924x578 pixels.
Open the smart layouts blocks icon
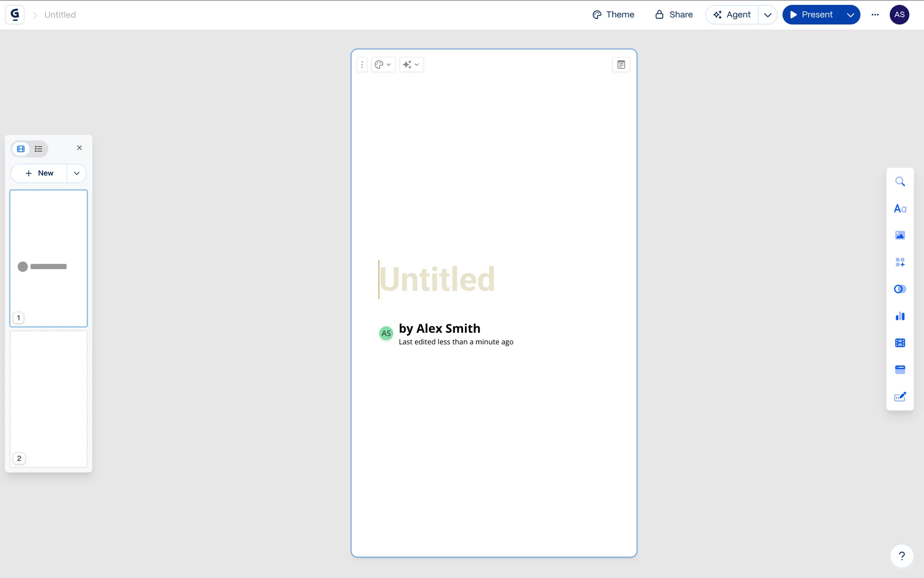coord(900,263)
